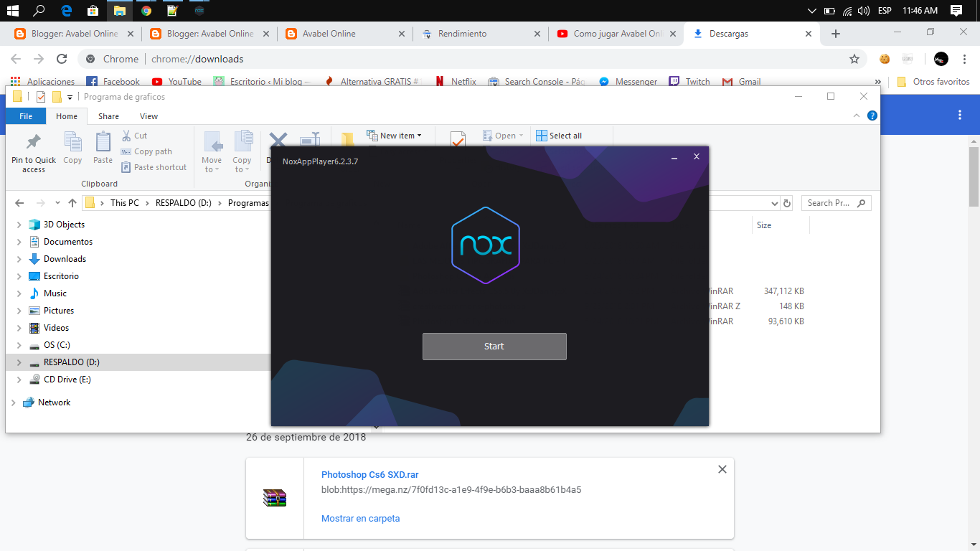Image resolution: width=980 pixels, height=551 pixels.
Task: Open the Chrome profile avatar
Action: point(941,59)
